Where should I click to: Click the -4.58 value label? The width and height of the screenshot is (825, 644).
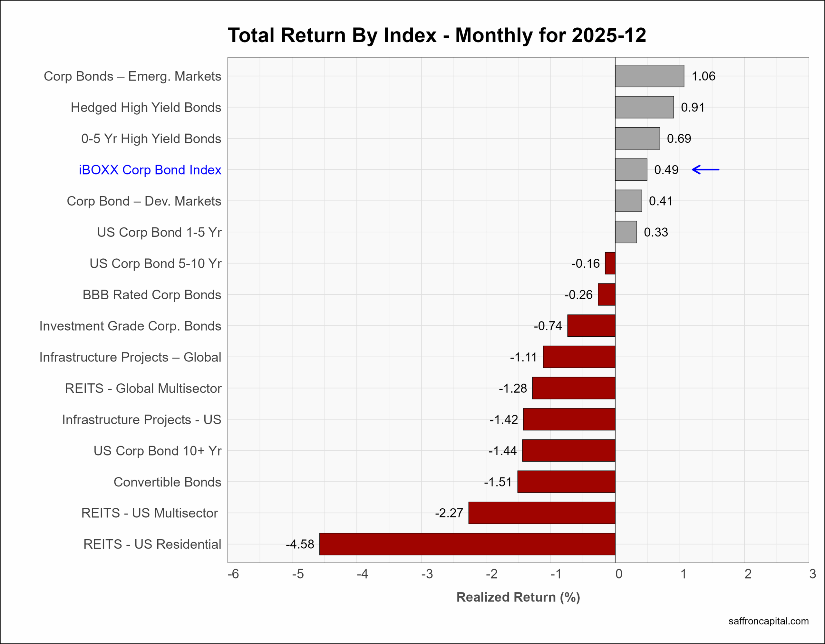click(300, 544)
